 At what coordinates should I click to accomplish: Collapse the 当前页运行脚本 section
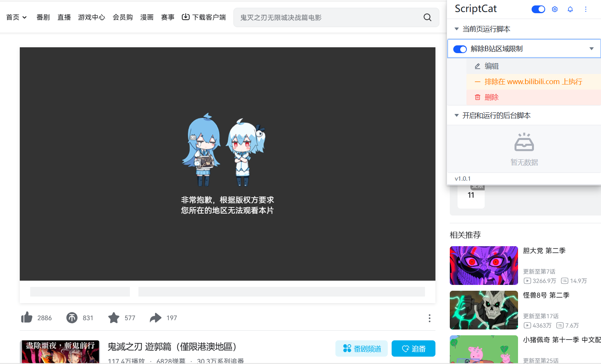[x=456, y=29]
